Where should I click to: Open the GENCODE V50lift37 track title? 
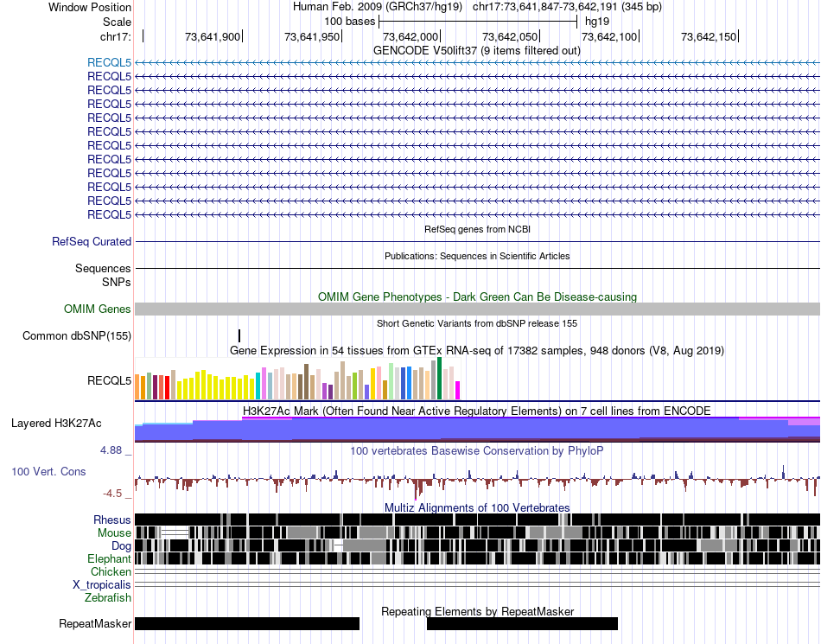476,51
